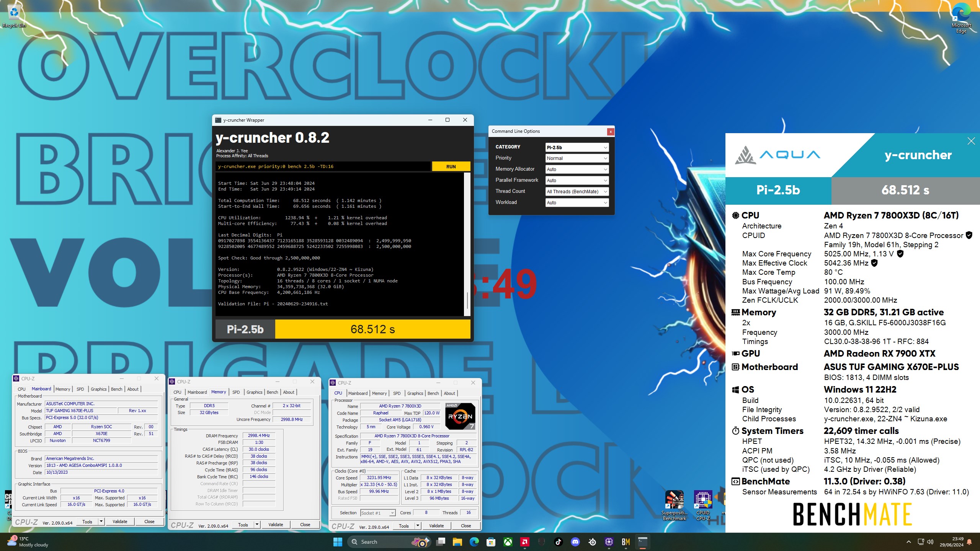Click the y-cruncher command line field
Screen dimensions: 980x551
pyautogui.click(x=323, y=166)
